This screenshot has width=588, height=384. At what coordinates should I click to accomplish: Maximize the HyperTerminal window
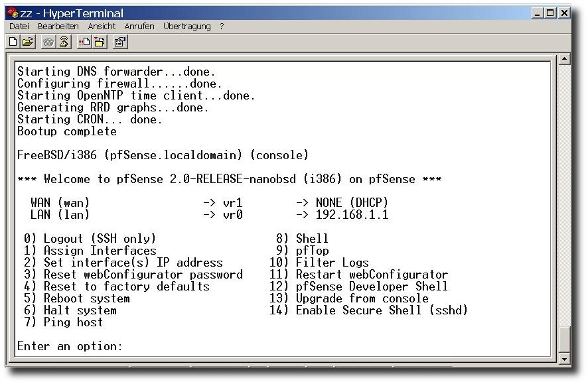[550, 13]
